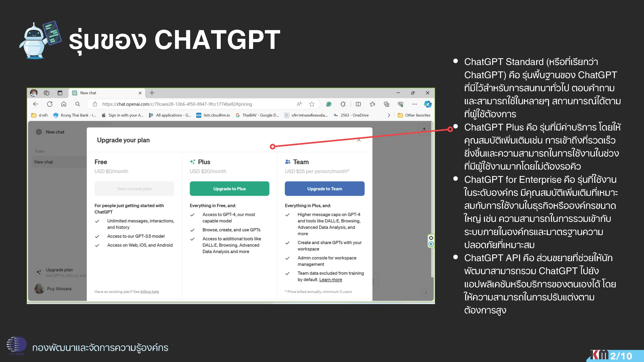The image size is (644, 362).
Task: Click "Access on Web, iOS, and Android" text
Action: [140, 245]
